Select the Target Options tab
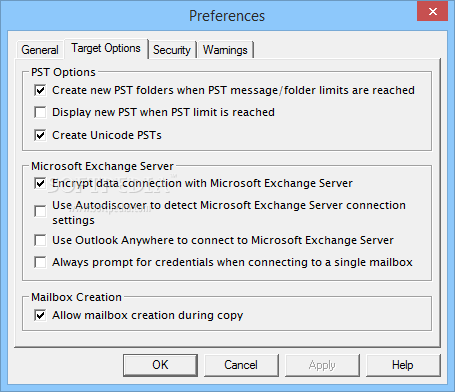 (x=106, y=48)
